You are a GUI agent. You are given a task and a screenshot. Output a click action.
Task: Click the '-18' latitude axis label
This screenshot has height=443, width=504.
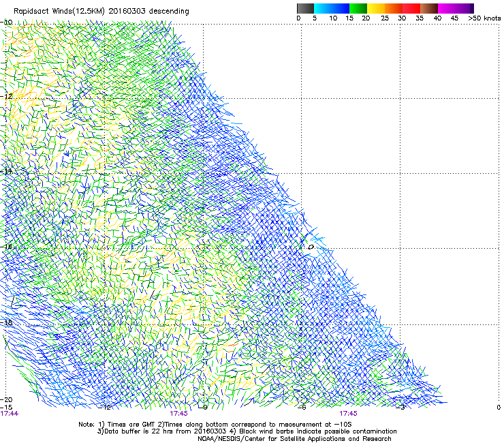(x=7, y=322)
